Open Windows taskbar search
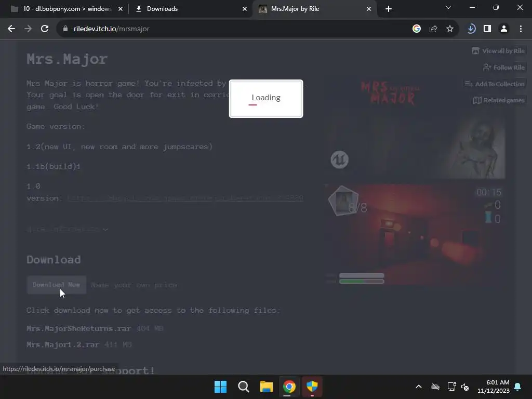This screenshot has width=532, height=399. 243,387
